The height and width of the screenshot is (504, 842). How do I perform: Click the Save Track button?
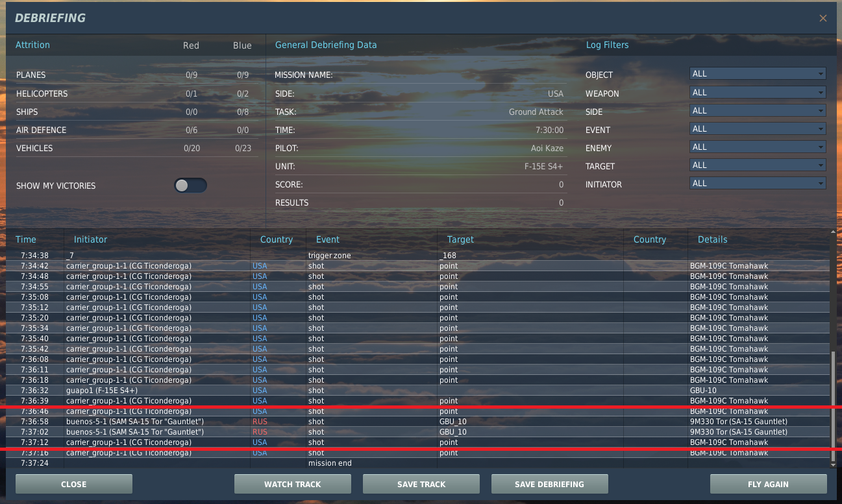click(421, 484)
